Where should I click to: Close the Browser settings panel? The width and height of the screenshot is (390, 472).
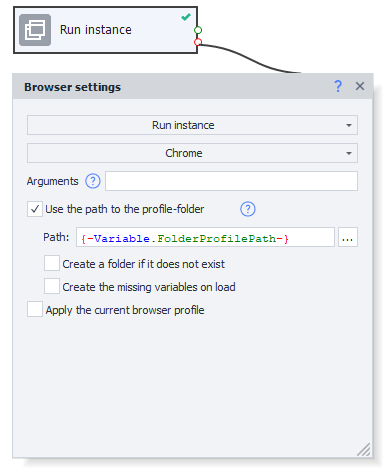click(360, 86)
